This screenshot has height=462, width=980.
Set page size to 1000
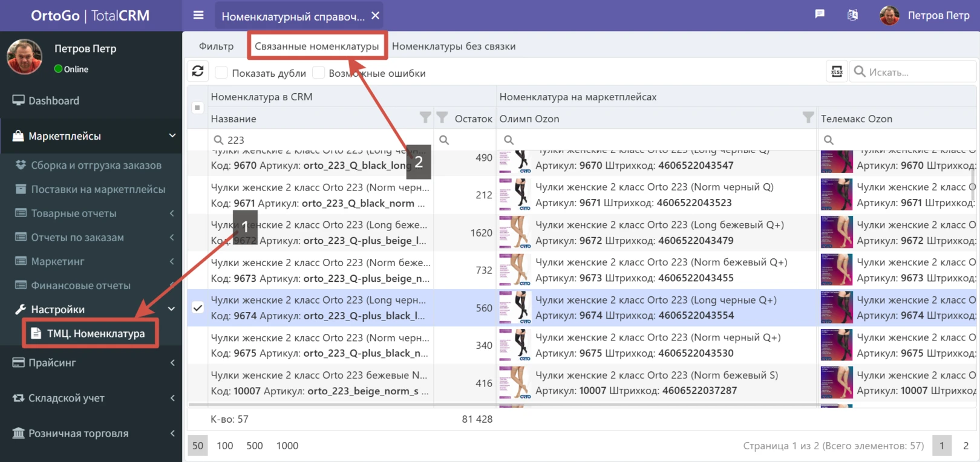tap(287, 446)
